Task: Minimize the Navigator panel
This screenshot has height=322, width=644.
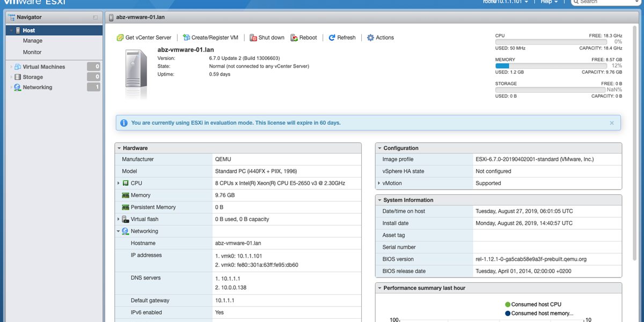Action: coord(96,18)
